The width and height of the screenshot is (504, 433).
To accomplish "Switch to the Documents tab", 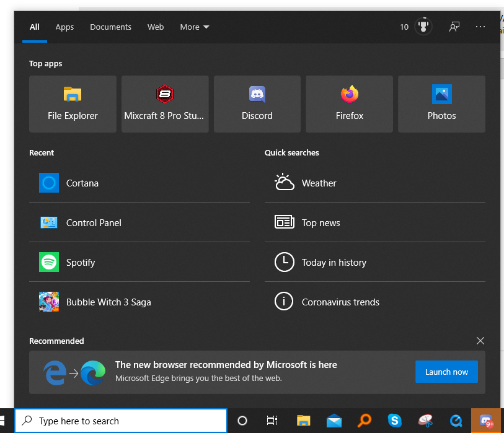I will pyautogui.click(x=110, y=27).
